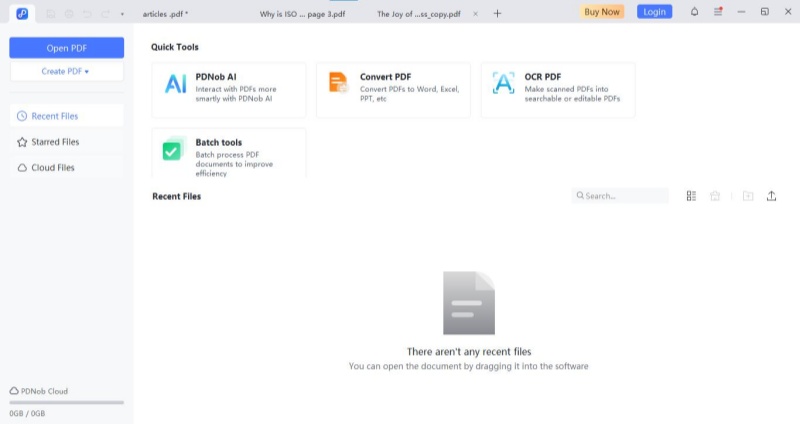The width and height of the screenshot is (800, 424).
Task: Click the orange Convert PDF icon
Action: coord(338,83)
